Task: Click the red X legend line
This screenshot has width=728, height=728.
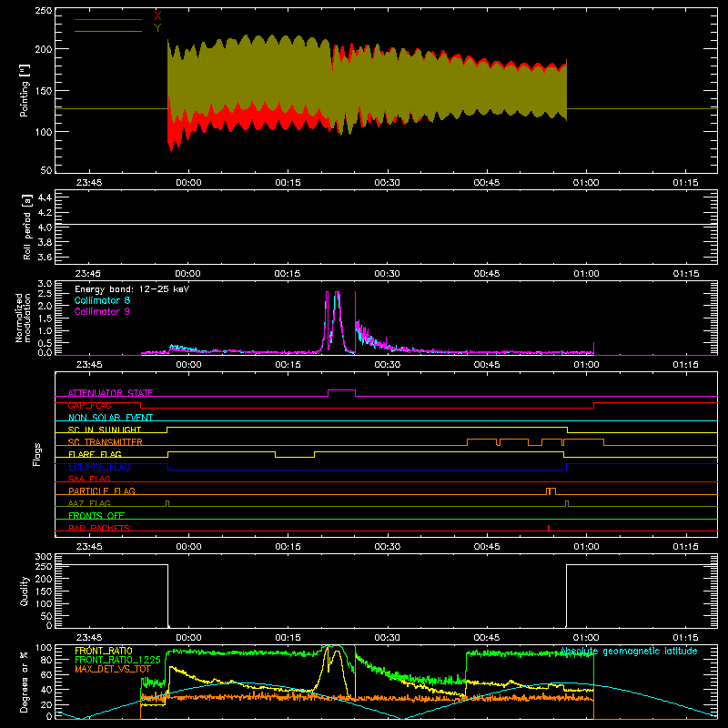Action: pos(107,19)
